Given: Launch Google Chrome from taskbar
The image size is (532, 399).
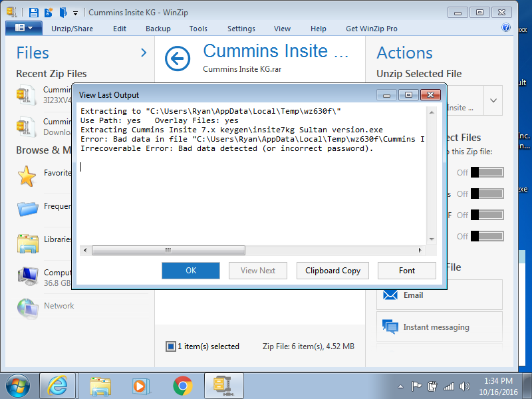Looking at the screenshot, I should [182, 386].
